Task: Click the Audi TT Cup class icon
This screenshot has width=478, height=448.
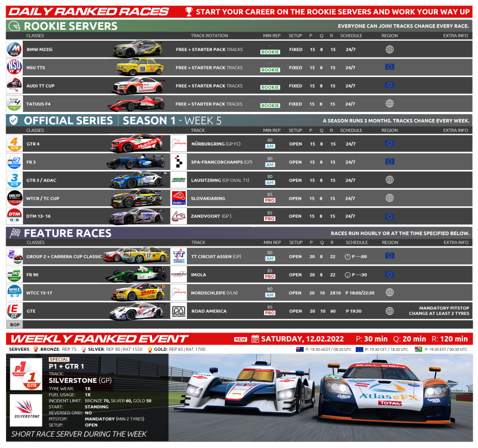Action: (14, 86)
